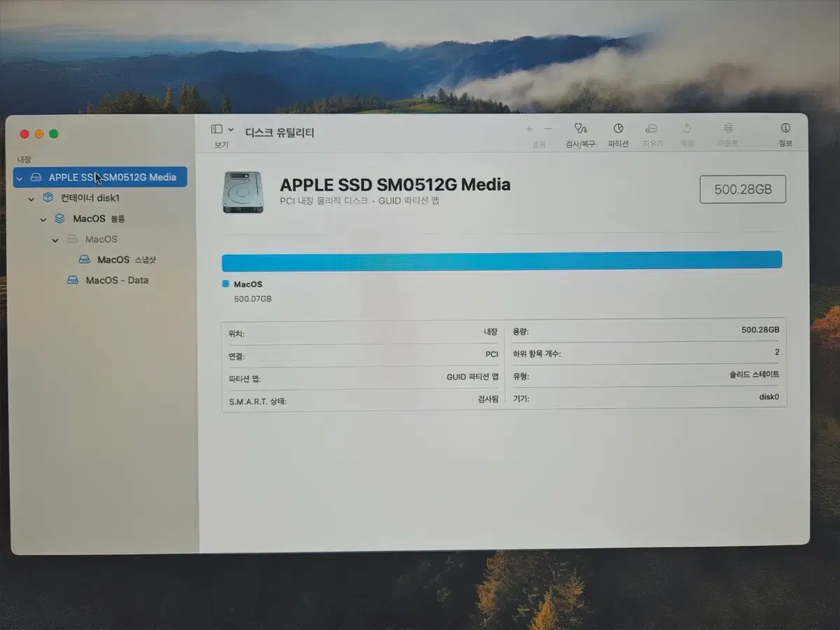This screenshot has height=630, width=840.
Task: Click the layered volume group icon beside MacOS 볼륨
Action: [x=60, y=218]
